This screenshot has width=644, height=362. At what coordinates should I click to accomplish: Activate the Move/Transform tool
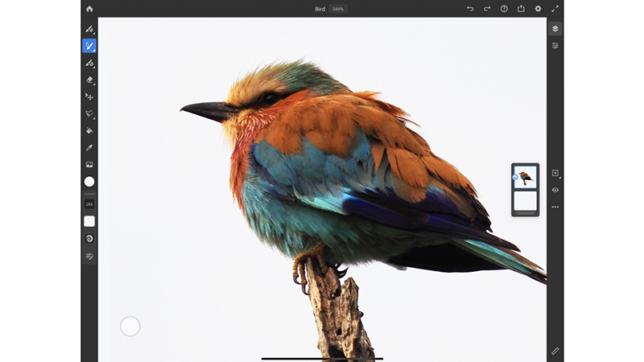click(89, 97)
